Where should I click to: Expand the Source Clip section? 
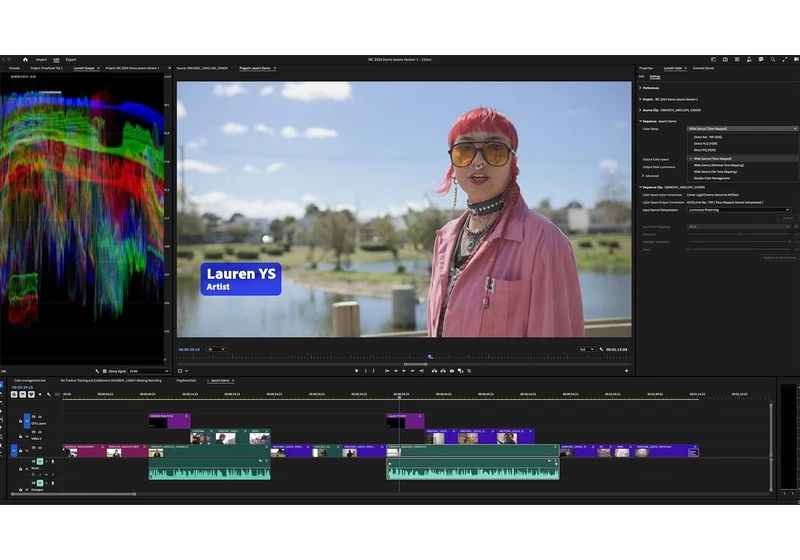coord(640,110)
